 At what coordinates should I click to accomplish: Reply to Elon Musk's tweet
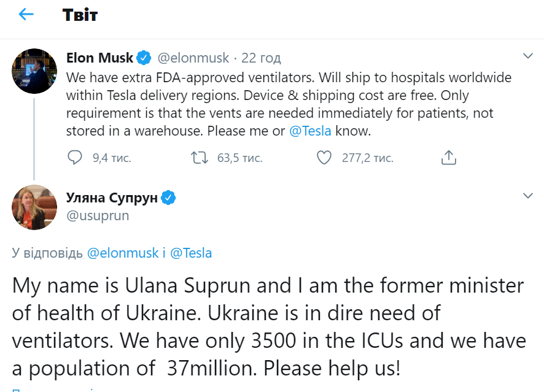coord(74,158)
